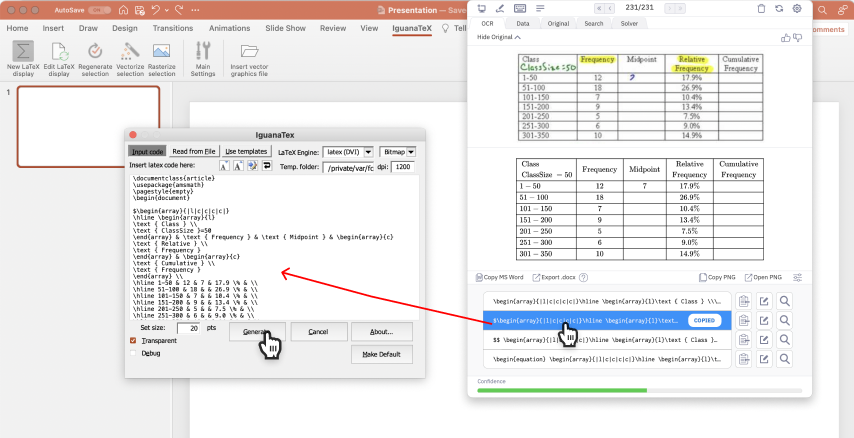Click New LaTeX display in the ribbon

point(23,58)
